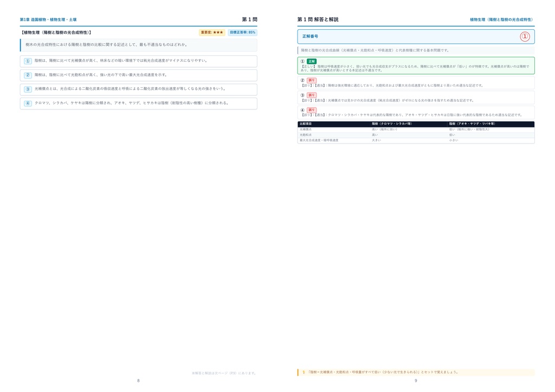The image size is (555, 392).
Task: Click the circled ① number on the first explanation
Action: (302, 61)
